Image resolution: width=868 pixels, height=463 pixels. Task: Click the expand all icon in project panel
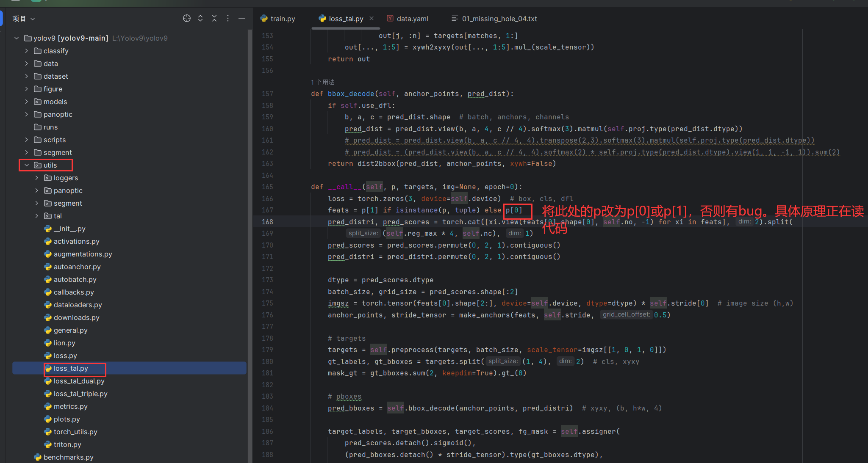pyautogui.click(x=200, y=18)
